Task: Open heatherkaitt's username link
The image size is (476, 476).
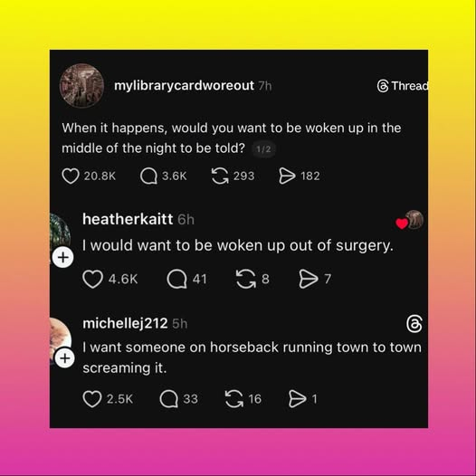Action: click(x=128, y=219)
